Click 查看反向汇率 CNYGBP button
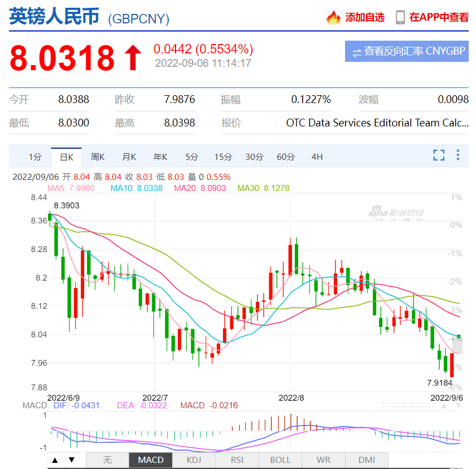This screenshot has height=469, width=476. 407,51
